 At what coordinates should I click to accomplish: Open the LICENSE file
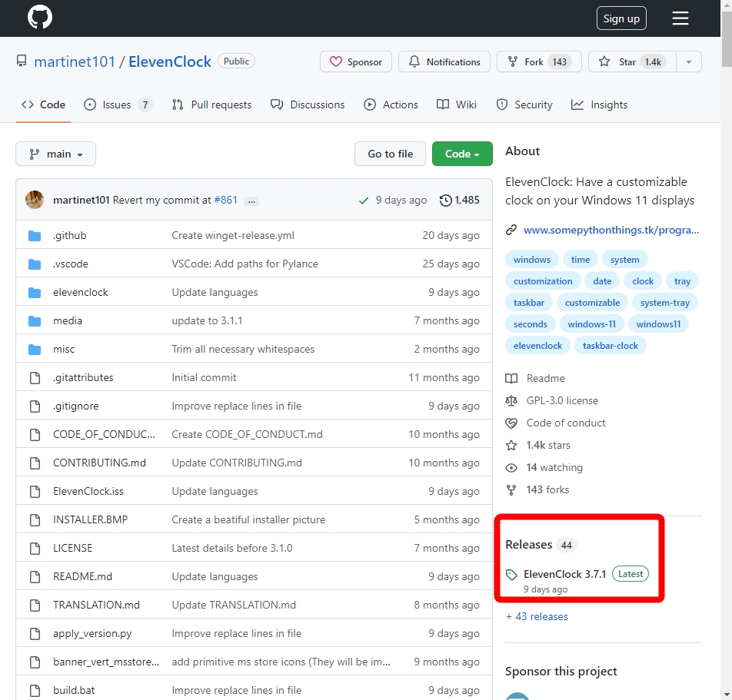(73, 549)
